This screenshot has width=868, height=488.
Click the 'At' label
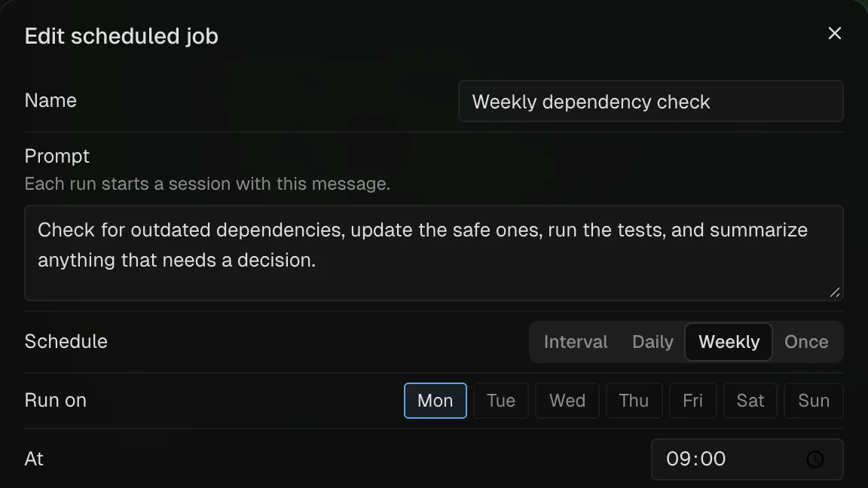[34, 459]
